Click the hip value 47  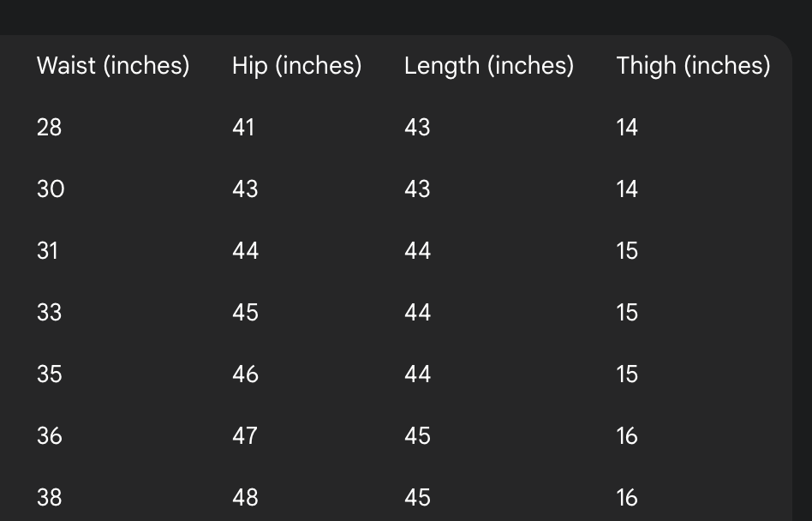pyautogui.click(x=244, y=435)
